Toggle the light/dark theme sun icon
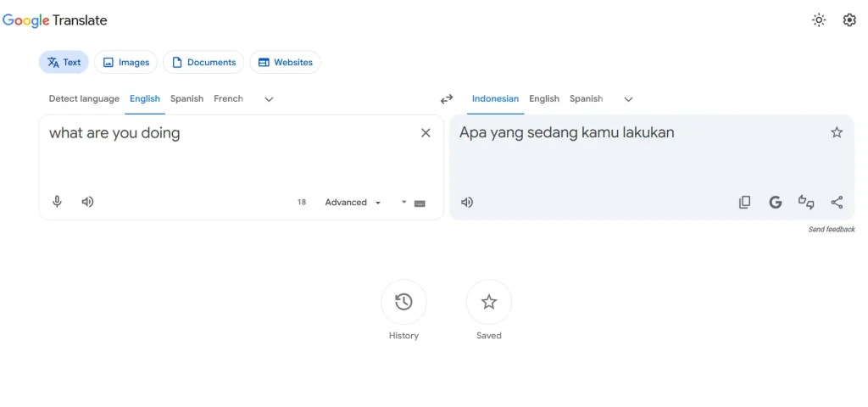This screenshot has height=407, width=868. pos(819,20)
